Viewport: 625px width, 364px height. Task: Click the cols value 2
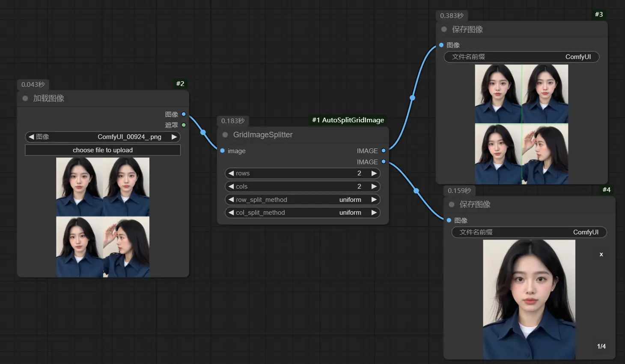(x=359, y=186)
